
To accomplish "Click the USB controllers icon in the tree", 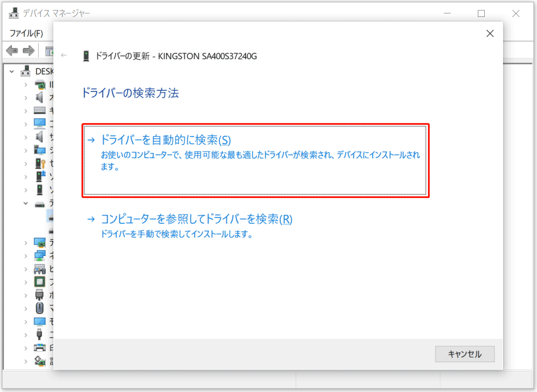I will click(40, 335).
